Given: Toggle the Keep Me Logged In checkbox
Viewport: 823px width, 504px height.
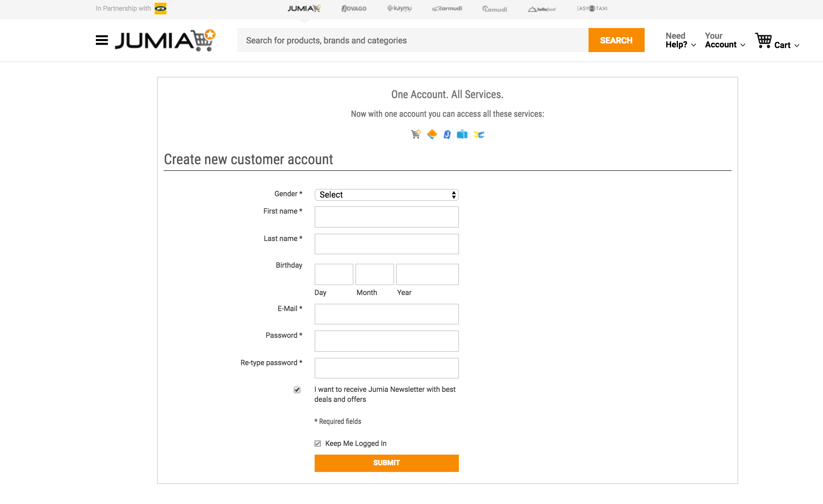Looking at the screenshot, I should click(x=318, y=443).
